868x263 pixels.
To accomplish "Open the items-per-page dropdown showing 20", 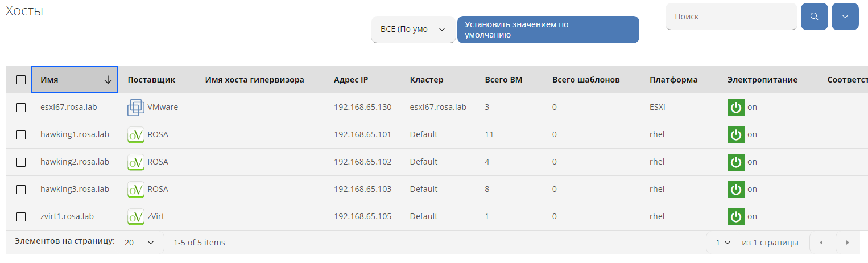I will coord(139,243).
